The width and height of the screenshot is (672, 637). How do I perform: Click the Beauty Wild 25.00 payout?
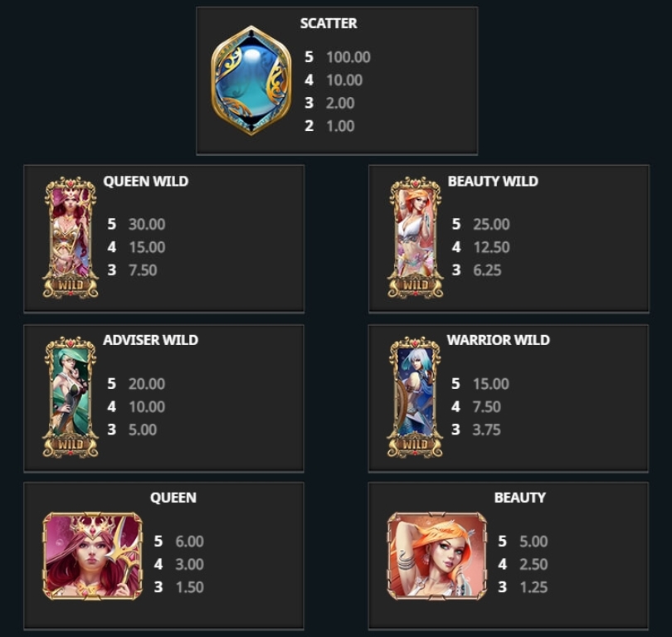pos(492,224)
